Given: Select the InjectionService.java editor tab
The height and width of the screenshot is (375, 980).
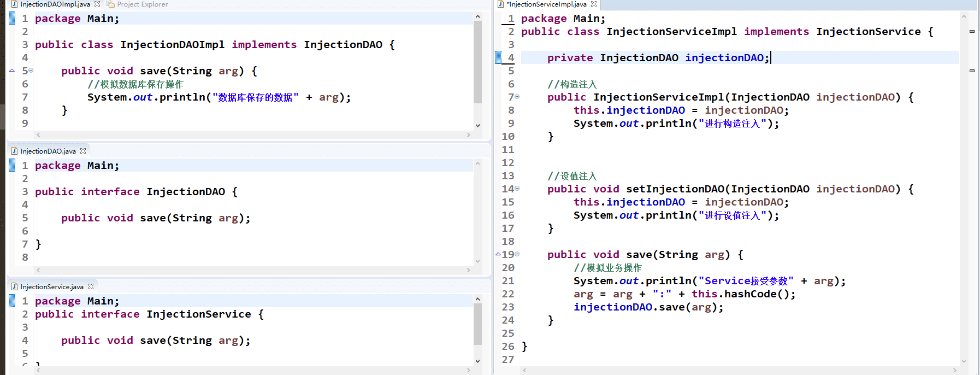Looking at the screenshot, I should coord(52,286).
